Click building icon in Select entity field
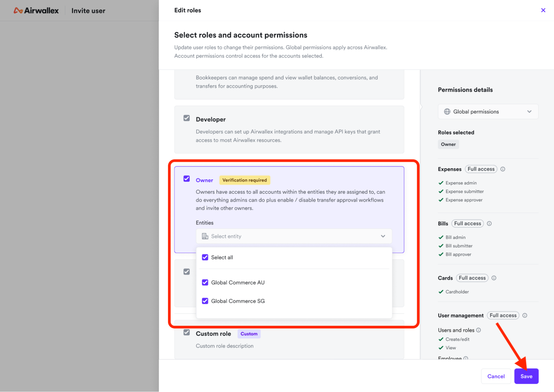The width and height of the screenshot is (554, 392). pyautogui.click(x=205, y=236)
